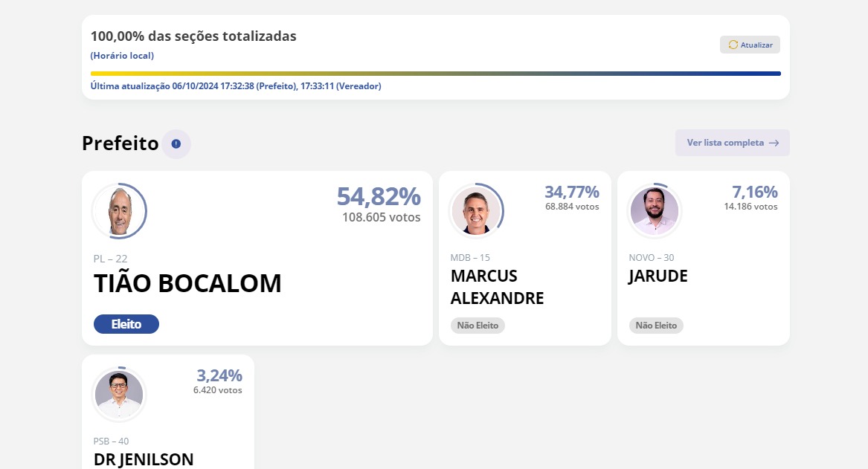This screenshot has height=469, width=868.
Task: Click the MARCUS ALEXANDRE name heading
Action: (x=497, y=287)
